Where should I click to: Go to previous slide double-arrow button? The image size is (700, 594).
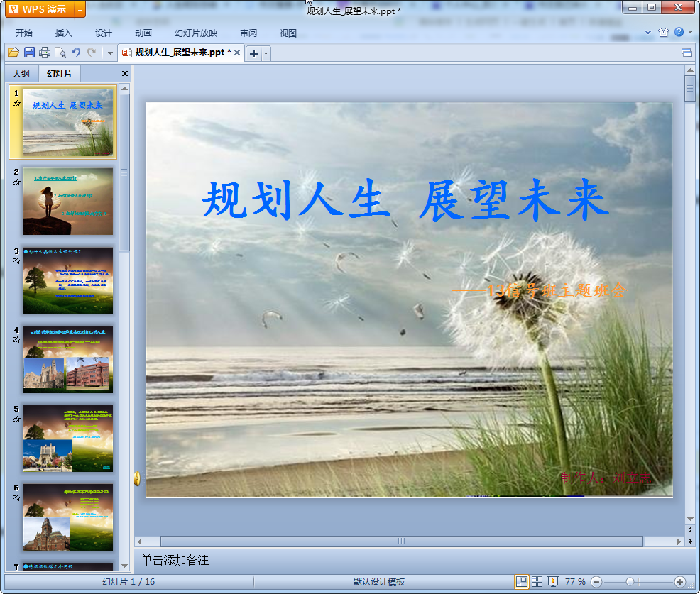(x=691, y=530)
